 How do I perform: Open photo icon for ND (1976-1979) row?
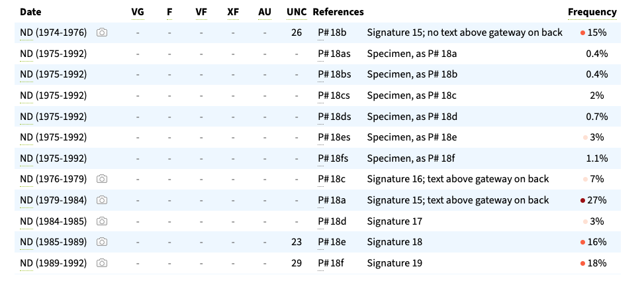(x=102, y=179)
